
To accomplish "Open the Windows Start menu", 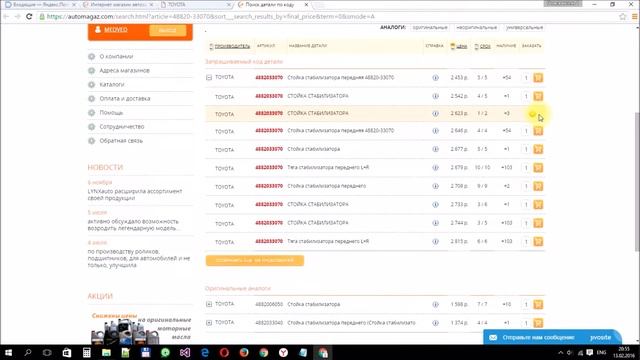I will click(8, 353).
